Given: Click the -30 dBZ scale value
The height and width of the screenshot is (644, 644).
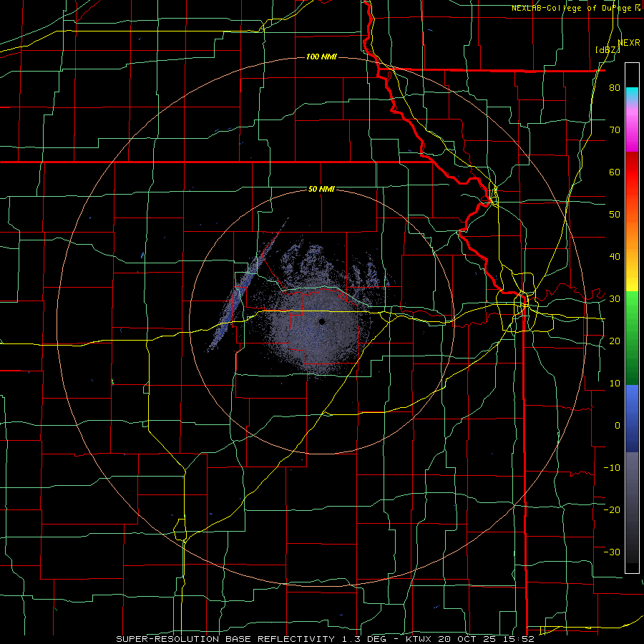Looking at the screenshot, I should click(x=612, y=552).
